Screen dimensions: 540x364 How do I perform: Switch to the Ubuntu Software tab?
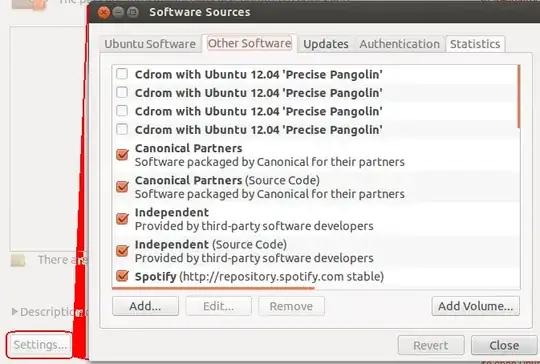click(150, 44)
